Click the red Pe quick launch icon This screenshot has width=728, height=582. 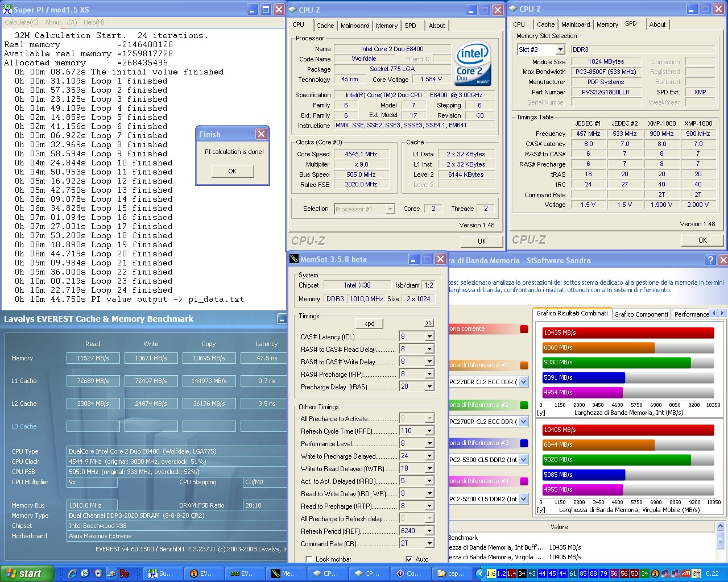coord(125,573)
